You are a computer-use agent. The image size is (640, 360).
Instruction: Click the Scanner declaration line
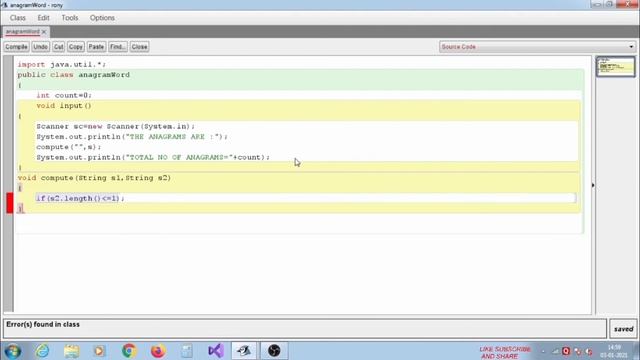pos(116,127)
